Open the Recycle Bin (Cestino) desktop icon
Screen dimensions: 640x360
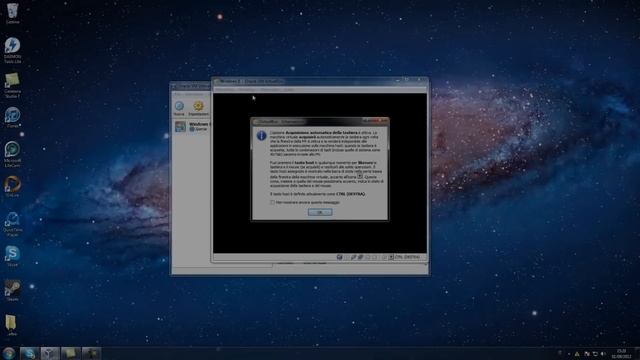click(12, 14)
